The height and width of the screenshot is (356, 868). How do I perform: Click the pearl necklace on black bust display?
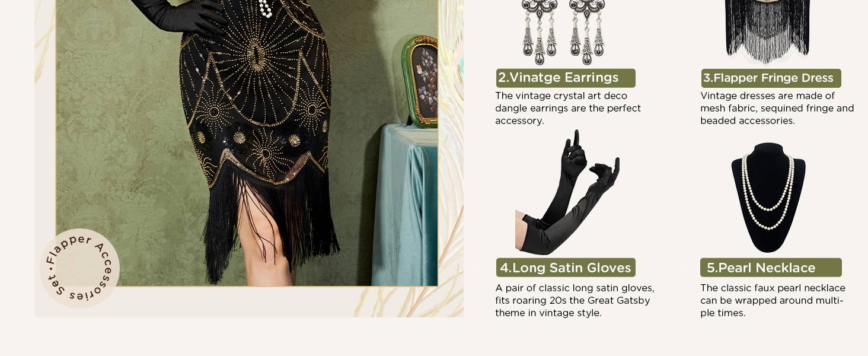[x=768, y=198]
